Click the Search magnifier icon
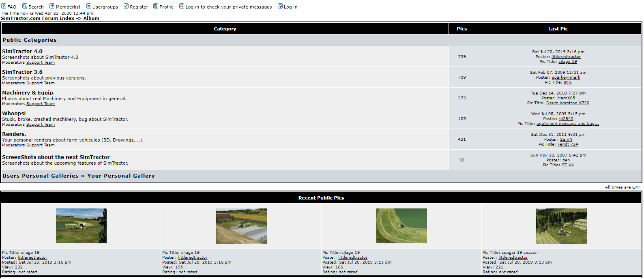This screenshot has height=279, width=644. [x=25, y=6]
